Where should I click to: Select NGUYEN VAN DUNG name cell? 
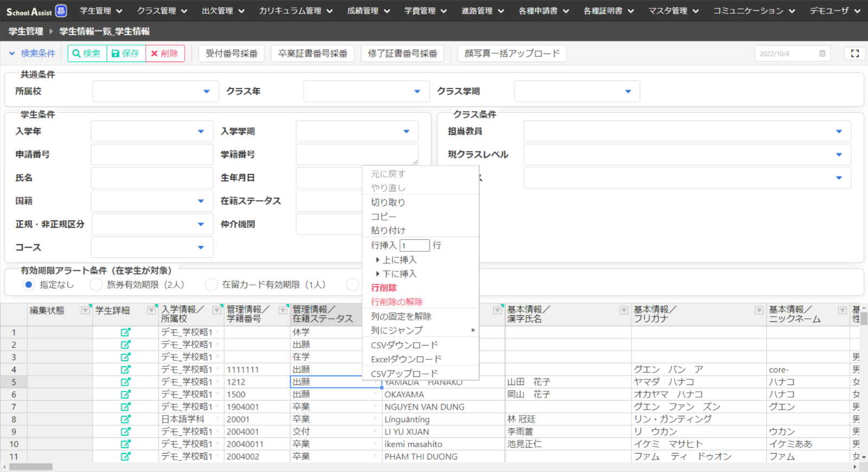pos(443,407)
